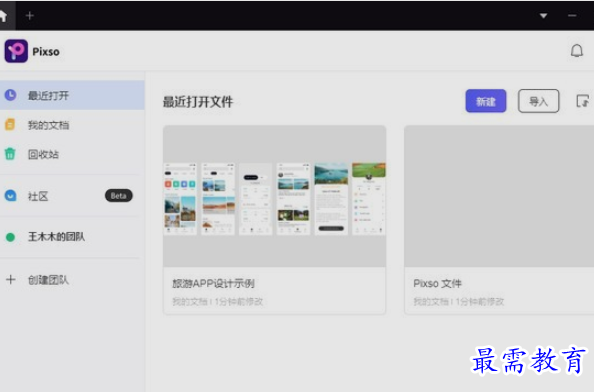594x392 pixels.
Task: Click the green trash icon 回收站
Action: point(10,154)
